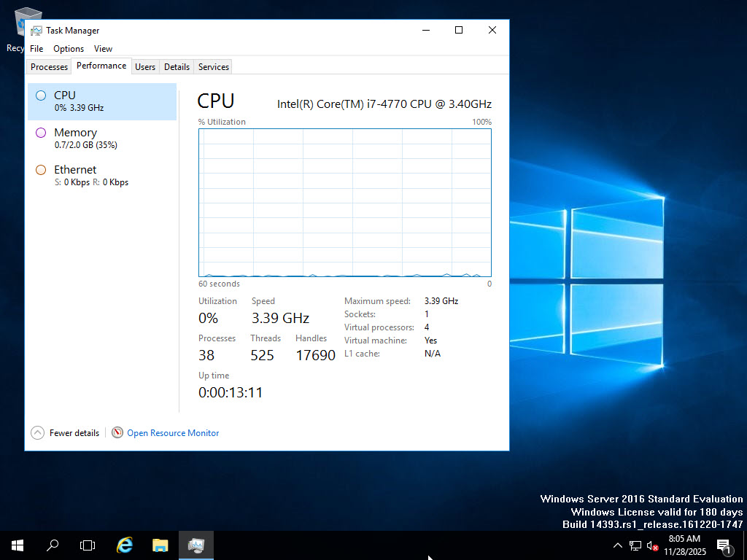Click the taskbar search icon
The image size is (747, 560).
[x=53, y=545]
